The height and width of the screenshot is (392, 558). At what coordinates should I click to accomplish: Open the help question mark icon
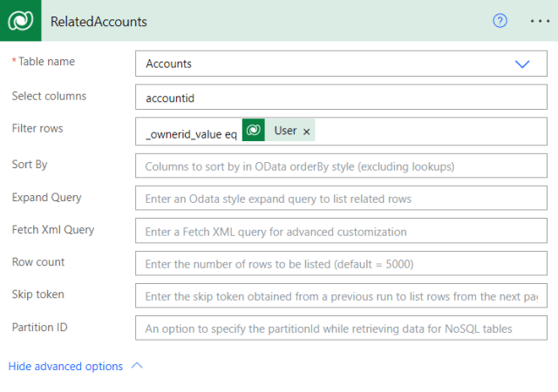[500, 21]
